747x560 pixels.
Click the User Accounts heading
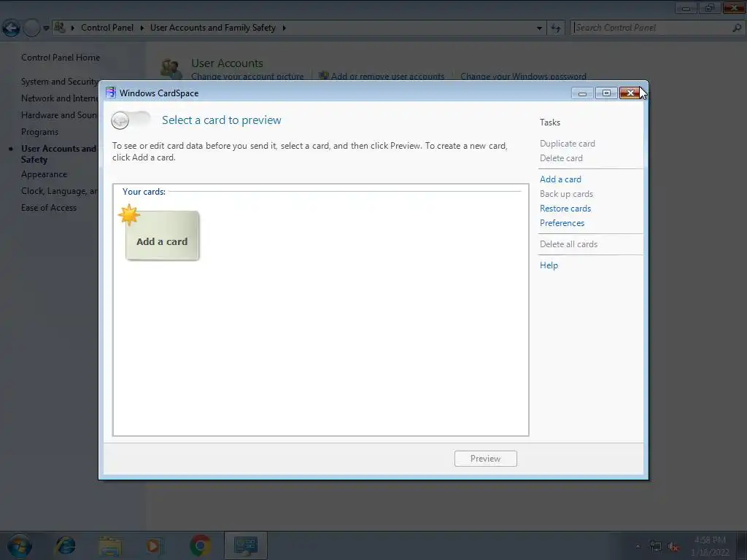pos(227,63)
